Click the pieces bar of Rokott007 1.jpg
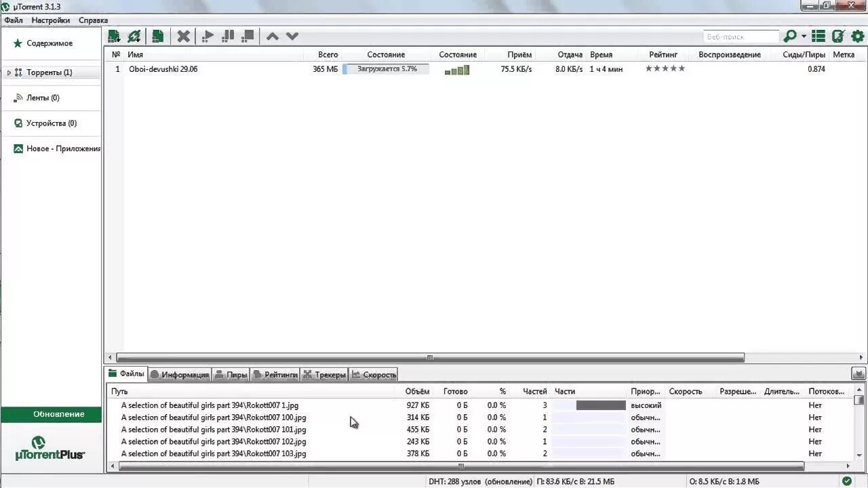868x488 pixels. click(x=589, y=405)
